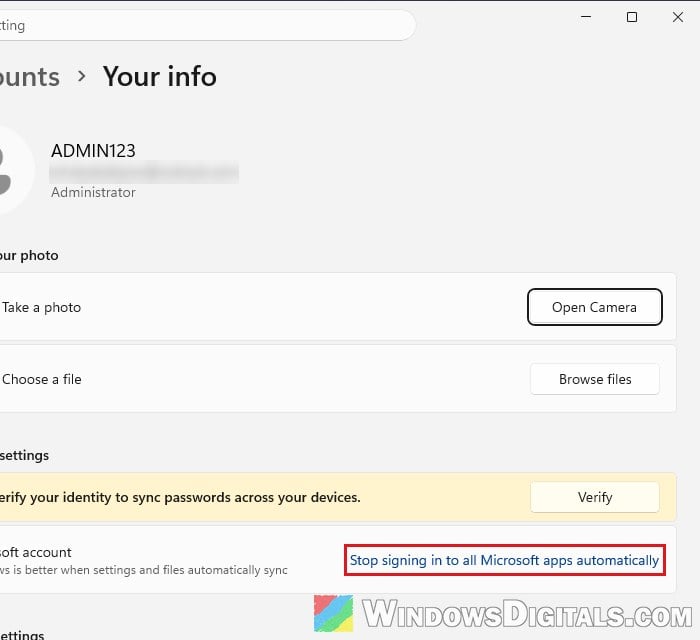Click the 'settings and files automatically sync' text
The image size is (700, 640).
pyautogui.click(x=191, y=570)
